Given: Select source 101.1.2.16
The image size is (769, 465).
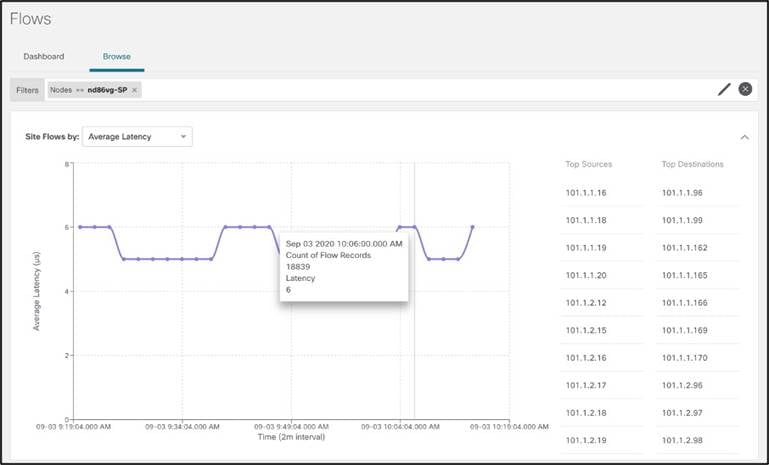Looking at the screenshot, I should pos(586,358).
